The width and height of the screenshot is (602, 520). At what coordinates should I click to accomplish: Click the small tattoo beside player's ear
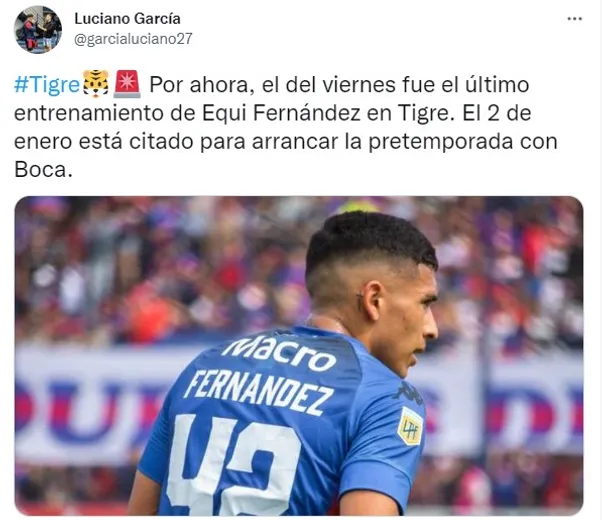point(359,302)
